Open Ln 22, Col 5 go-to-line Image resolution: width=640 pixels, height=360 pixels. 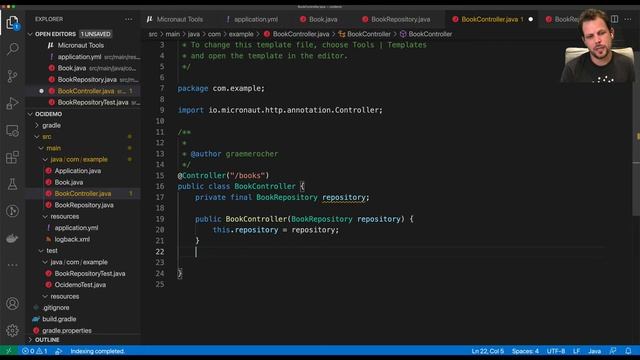pyautogui.click(x=488, y=351)
